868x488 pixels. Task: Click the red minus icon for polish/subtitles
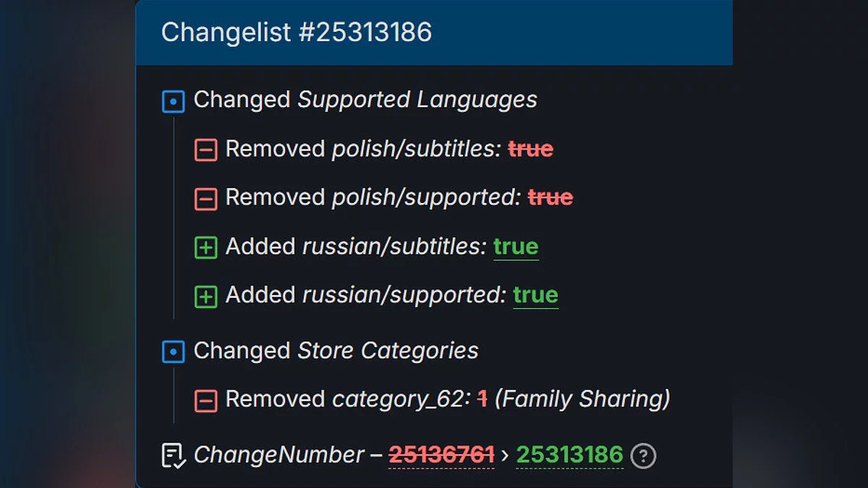pyautogui.click(x=206, y=150)
